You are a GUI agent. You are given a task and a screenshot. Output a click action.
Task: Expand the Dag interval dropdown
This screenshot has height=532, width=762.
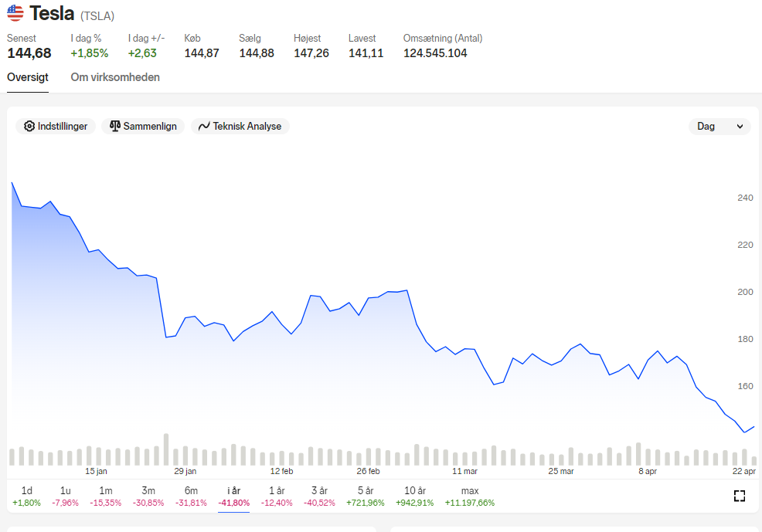(x=719, y=126)
